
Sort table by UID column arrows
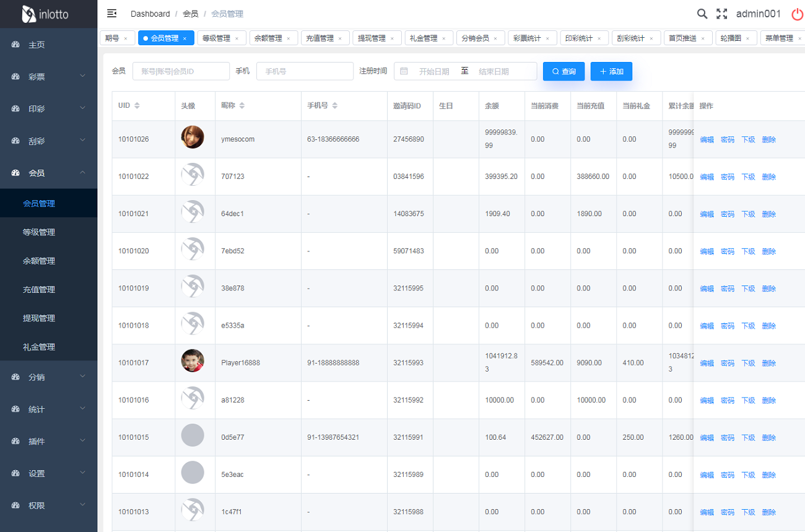pyautogui.click(x=137, y=106)
